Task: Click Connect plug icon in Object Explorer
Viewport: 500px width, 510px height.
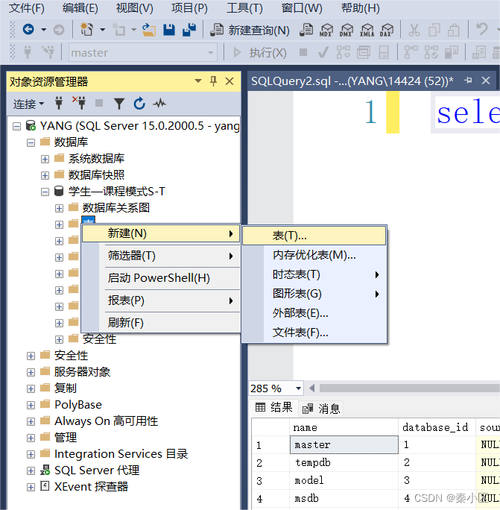Action: tap(59, 103)
